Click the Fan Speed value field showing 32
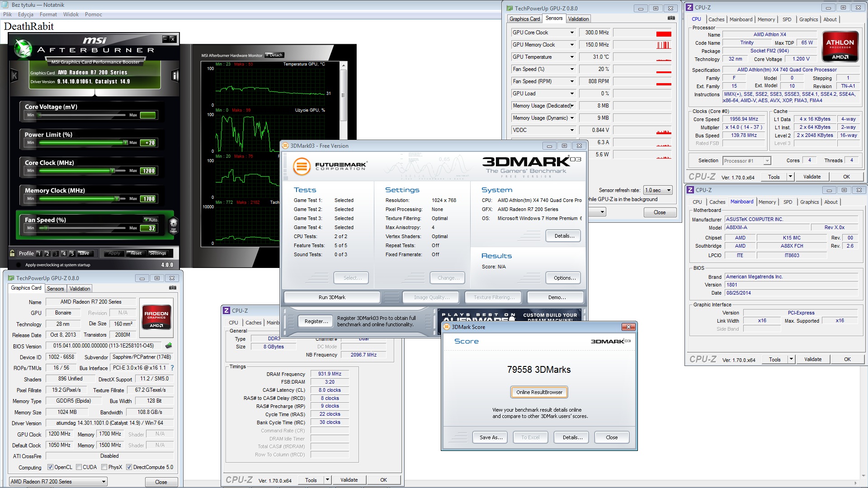868x488 pixels. click(x=148, y=228)
